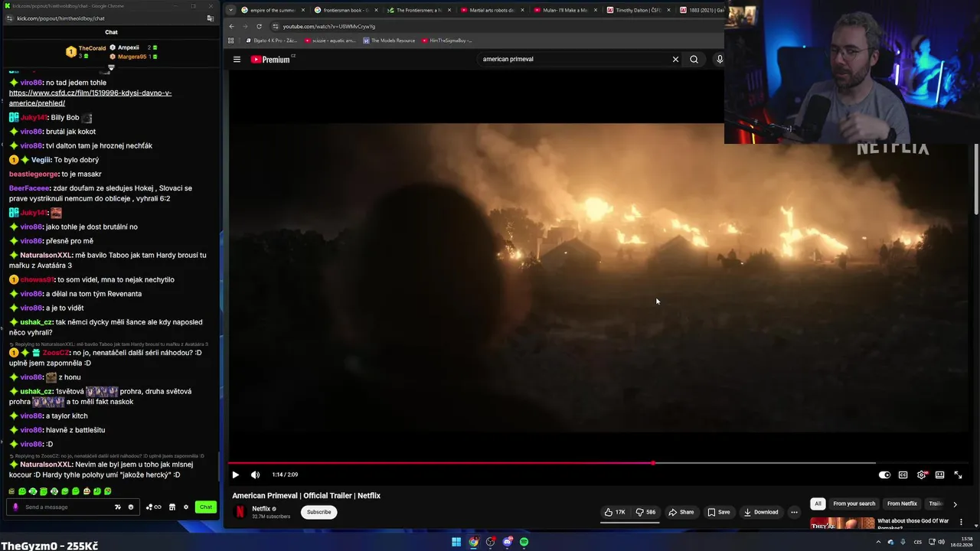Screen dimensions: 980x551
Task: Open user TheCorald in leaderboard
Action: pos(92,48)
